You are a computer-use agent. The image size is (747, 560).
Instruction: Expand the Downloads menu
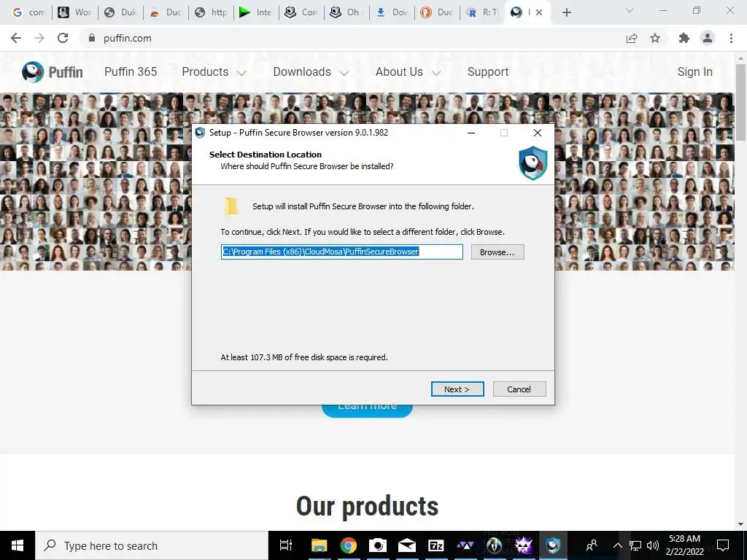coord(311,72)
